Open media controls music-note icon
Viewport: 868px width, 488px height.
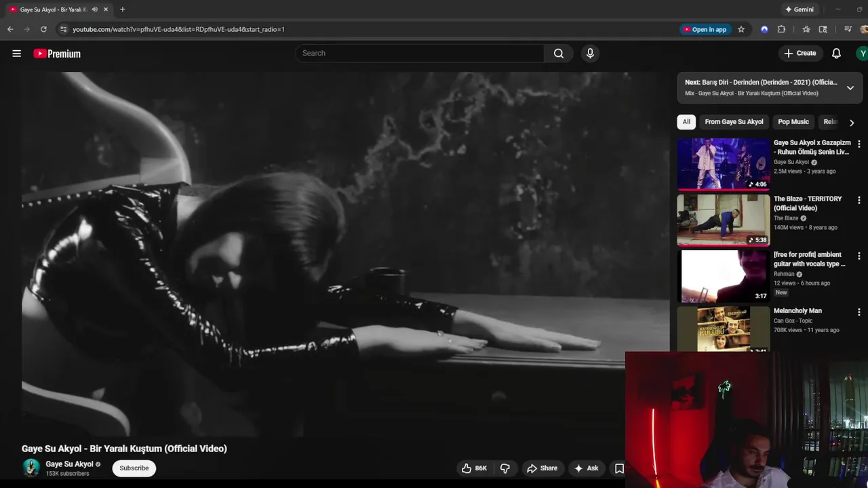tap(848, 29)
